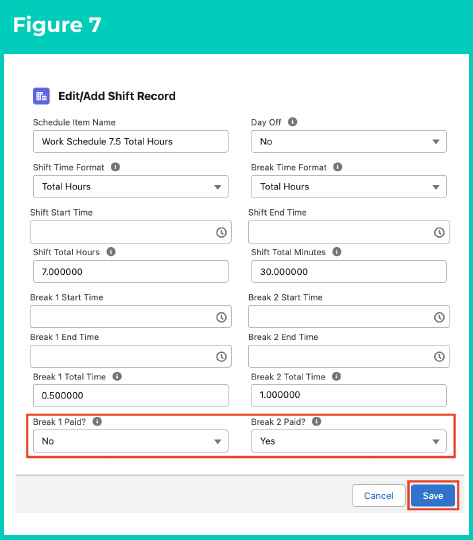Click the Break 2 Start Time input
This screenshot has height=540, width=473.
point(349,316)
